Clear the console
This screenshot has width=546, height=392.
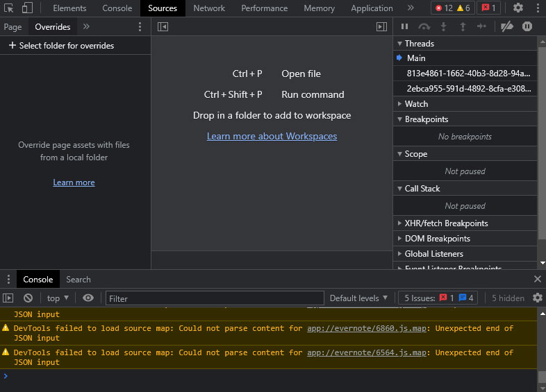pos(28,298)
